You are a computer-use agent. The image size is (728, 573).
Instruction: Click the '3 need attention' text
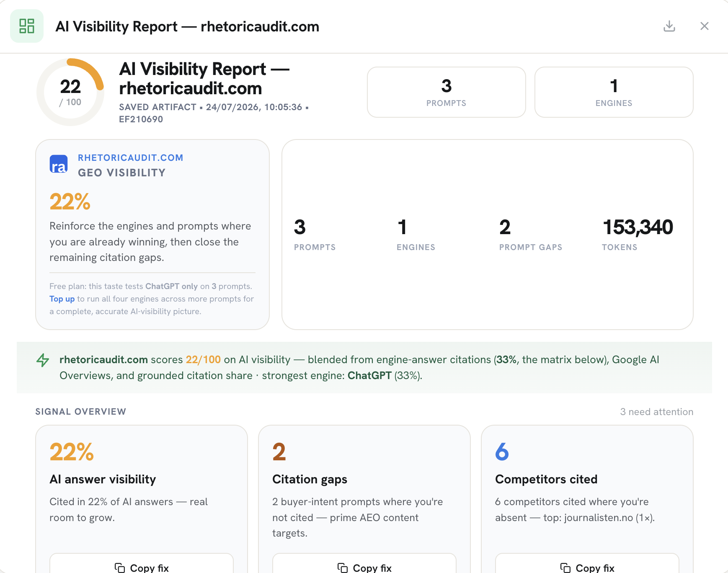point(657,412)
